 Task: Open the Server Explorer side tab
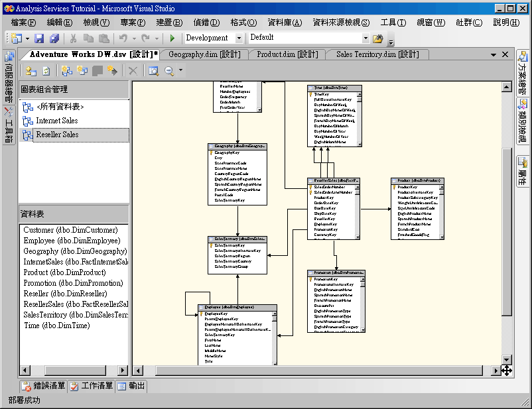pyautogui.click(x=9, y=77)
